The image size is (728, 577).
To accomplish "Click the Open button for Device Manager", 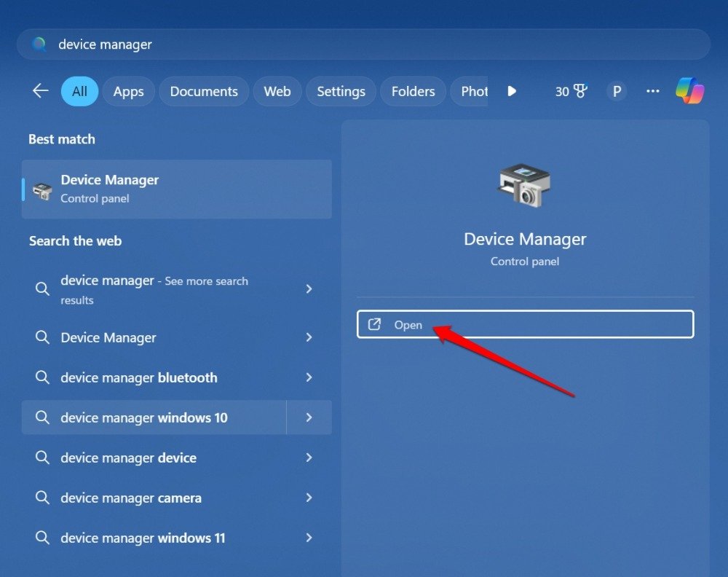I will tap(525, 324).
